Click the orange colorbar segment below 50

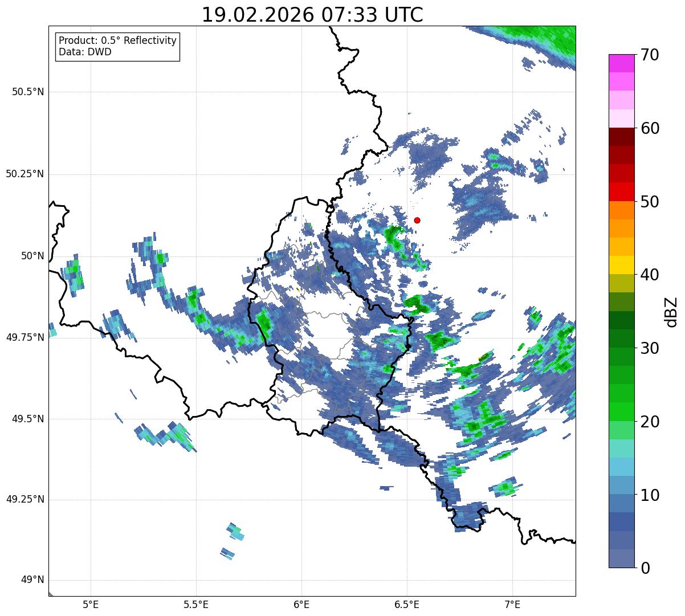coord(621,210)
